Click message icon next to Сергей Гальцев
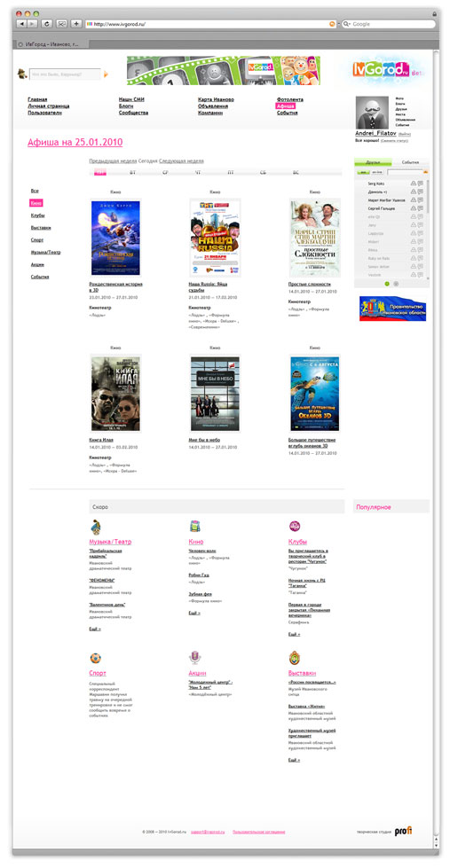The width and height of the screenshot is (450, 868). 420,207
